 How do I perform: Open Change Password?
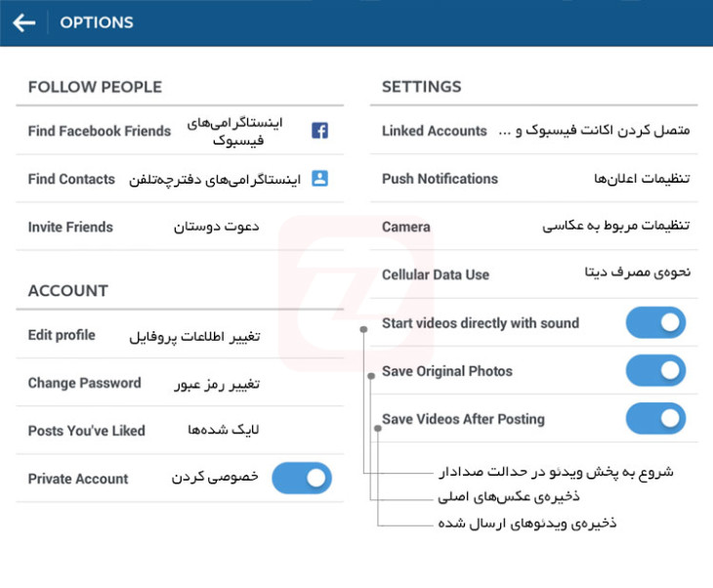(x=180, y=383)
